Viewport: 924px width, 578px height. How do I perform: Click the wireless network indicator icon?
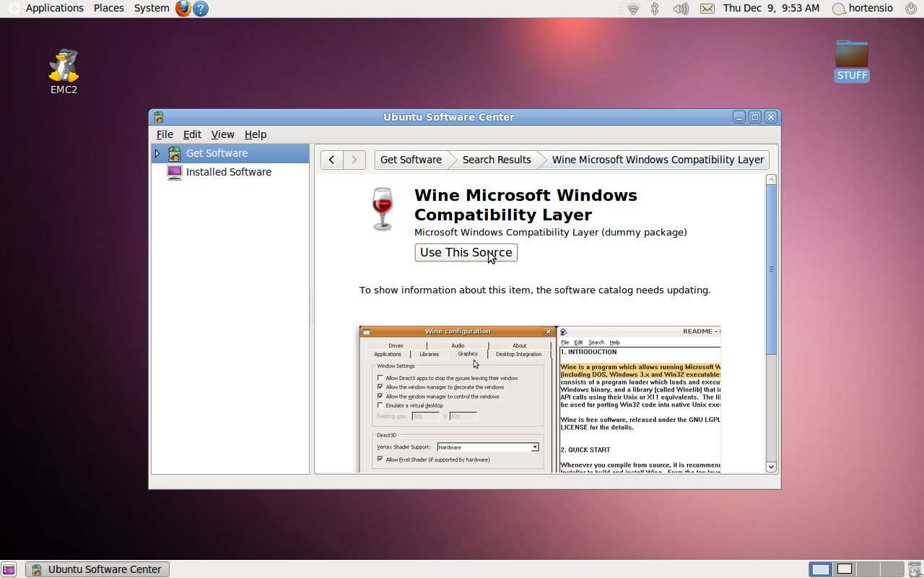pyautogui.click(x=633, y=9)
